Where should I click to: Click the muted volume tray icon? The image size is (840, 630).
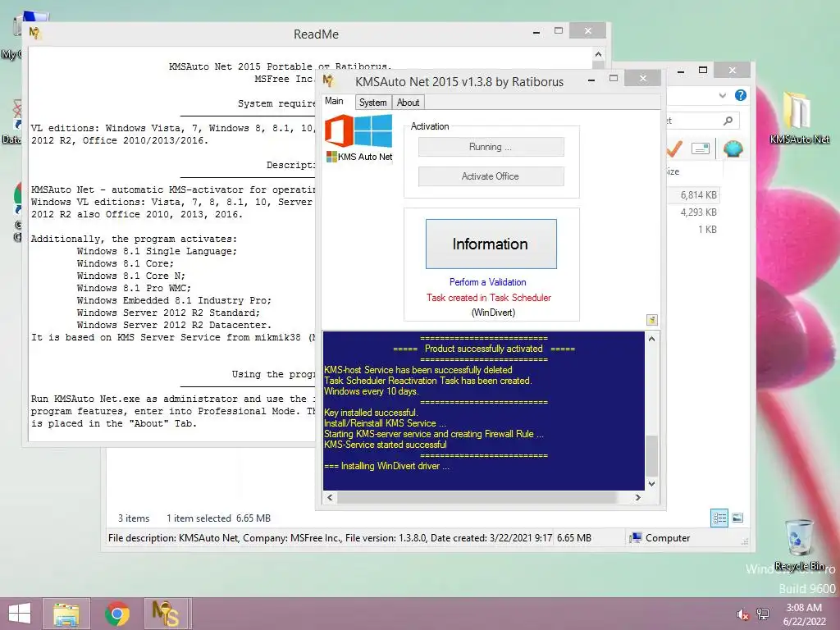742,614
